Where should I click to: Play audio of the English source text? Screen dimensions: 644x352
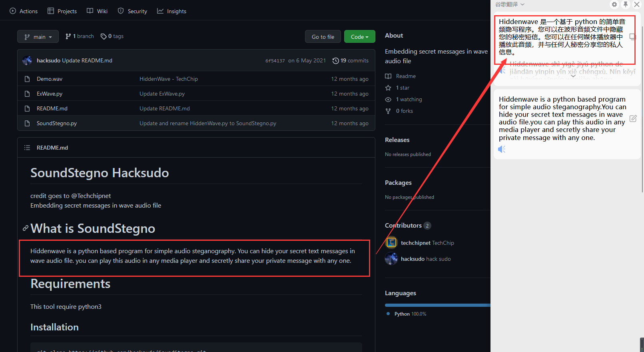(502, 149)
